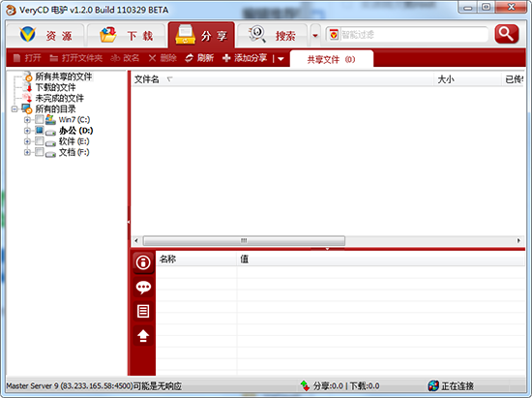Viewport: 532px width, 398px height.
Task: Click the transfer arrows status icon
Action: click(x=305, y=385)
